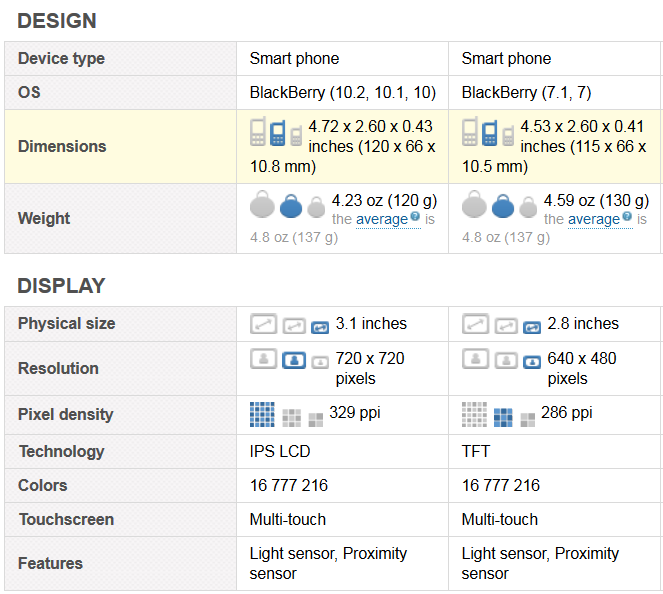Click the 3.1 inches value

tap(371, 323)
